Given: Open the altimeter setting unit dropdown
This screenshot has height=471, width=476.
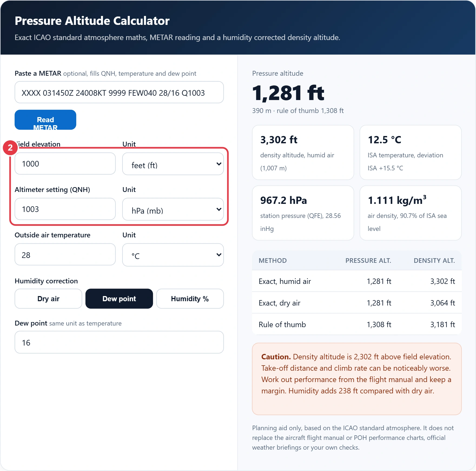Looking at the screenshot, I should pyautogui.click(x=173, y=210).
